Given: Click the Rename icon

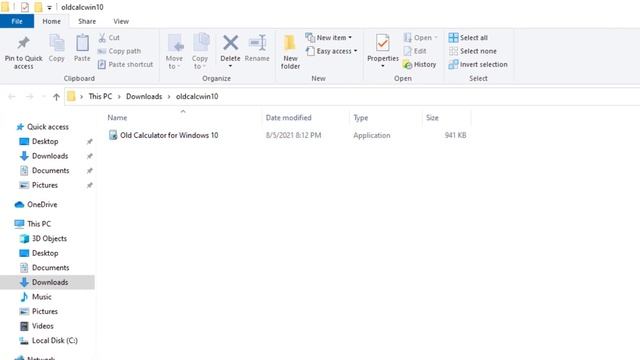Looking at the screenshot, I should [x=257, y=43].
